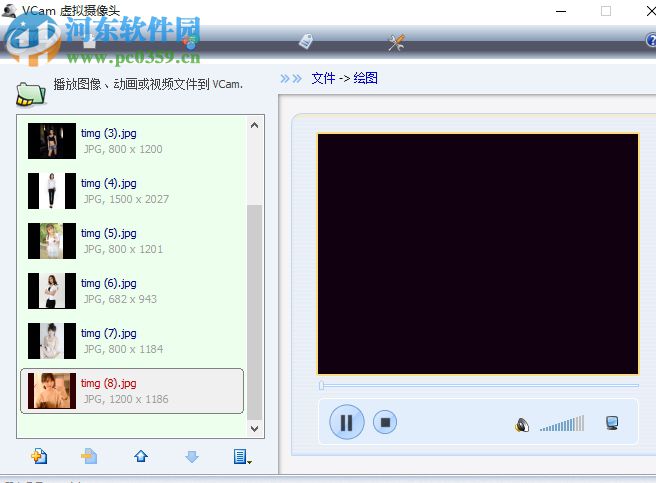Viewport: 656px width, 483px height.
Task: Close the VCam window
Action: point(651,11)
